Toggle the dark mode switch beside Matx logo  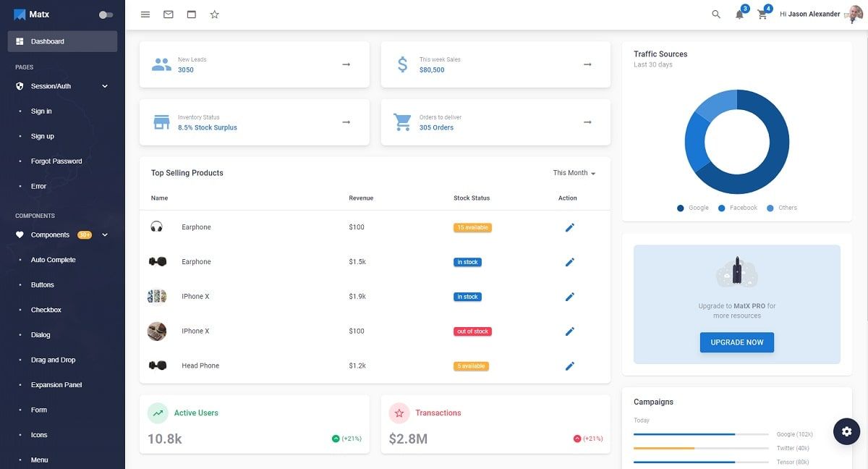[x=103, y=14]
